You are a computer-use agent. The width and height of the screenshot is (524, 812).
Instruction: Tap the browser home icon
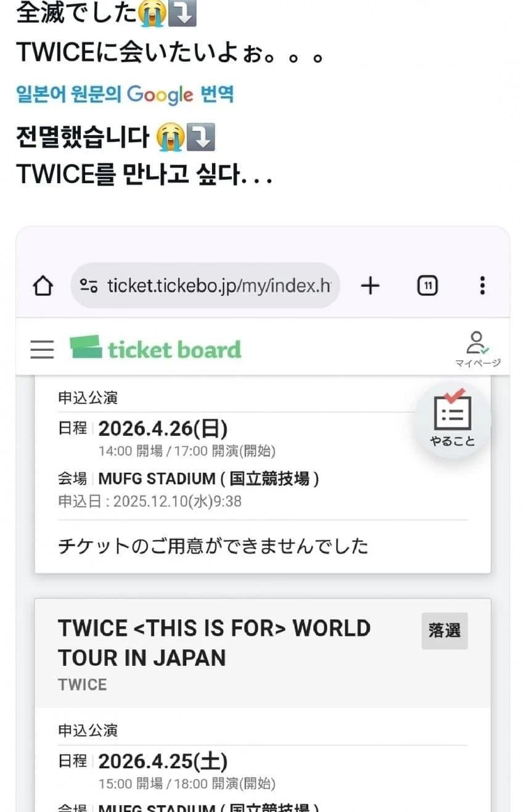(43, 286)
